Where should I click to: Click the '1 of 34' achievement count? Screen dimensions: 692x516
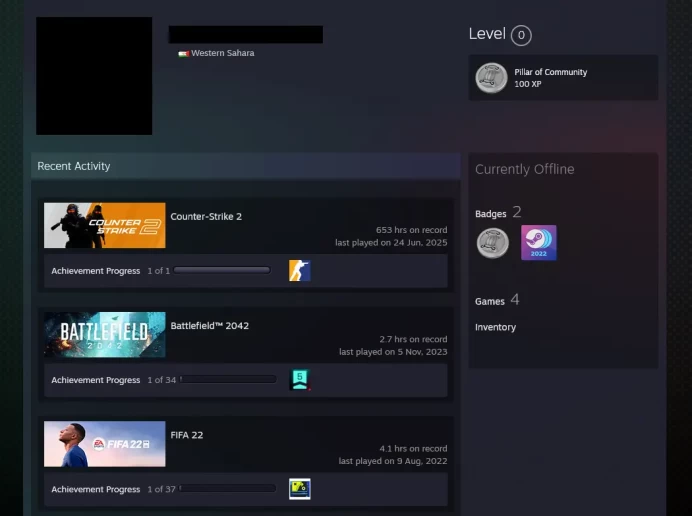tap(162, 380)
